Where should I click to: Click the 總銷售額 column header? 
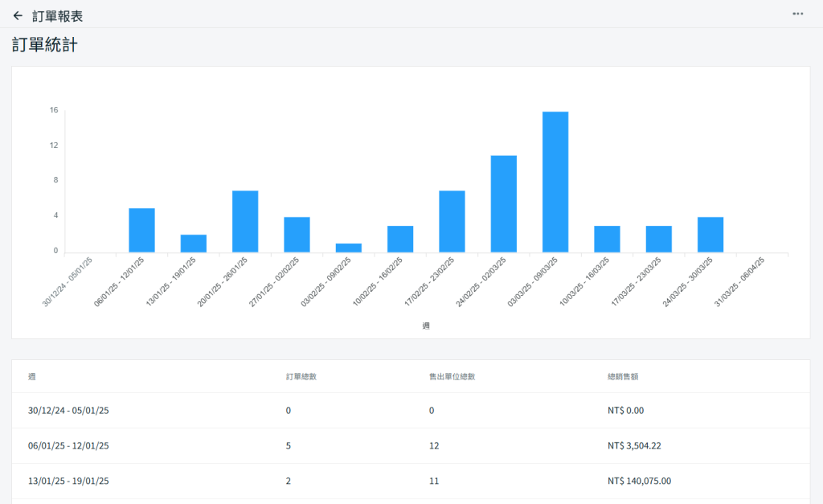click(623, 376)
